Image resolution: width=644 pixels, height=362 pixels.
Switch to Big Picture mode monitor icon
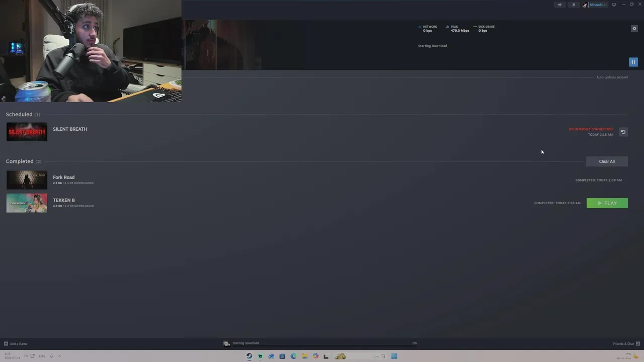click(614, 5)
